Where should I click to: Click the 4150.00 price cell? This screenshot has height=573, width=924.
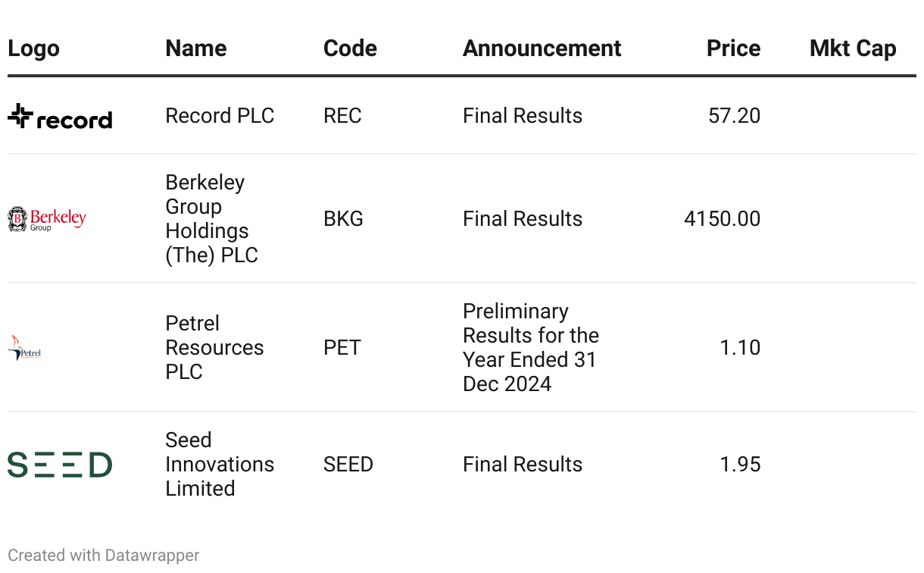click(722, 219)
